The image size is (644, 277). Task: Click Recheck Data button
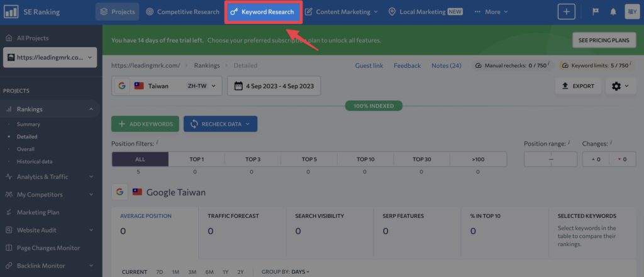pyautogui.click(x=221, y=124)
